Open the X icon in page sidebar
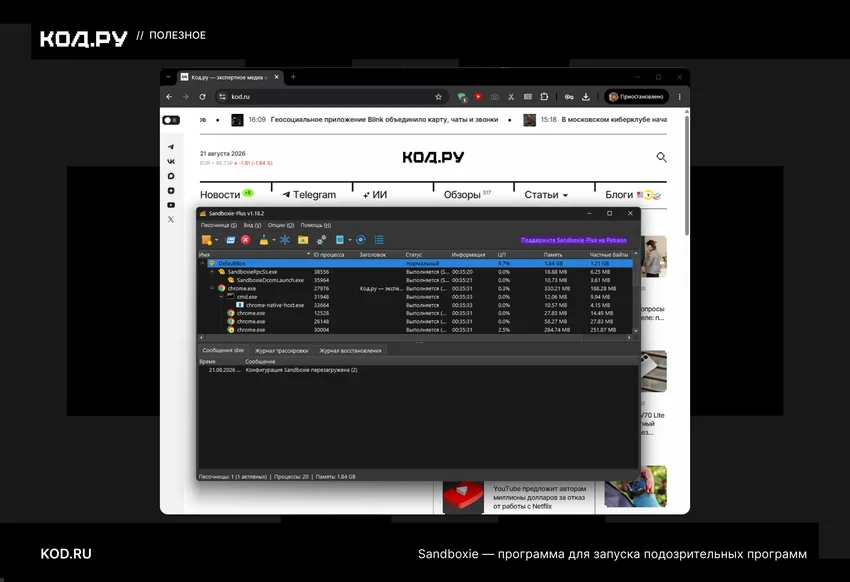 click(x=171, y=219)
